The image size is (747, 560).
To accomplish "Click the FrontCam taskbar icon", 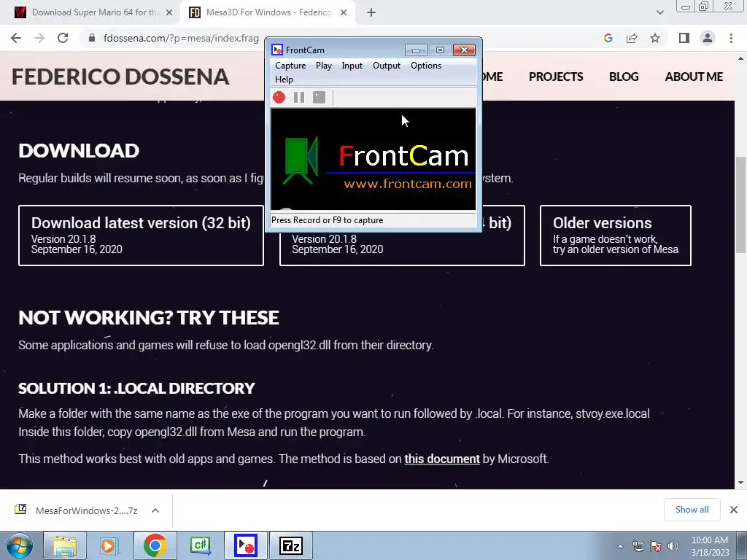I will click(246, 545).
